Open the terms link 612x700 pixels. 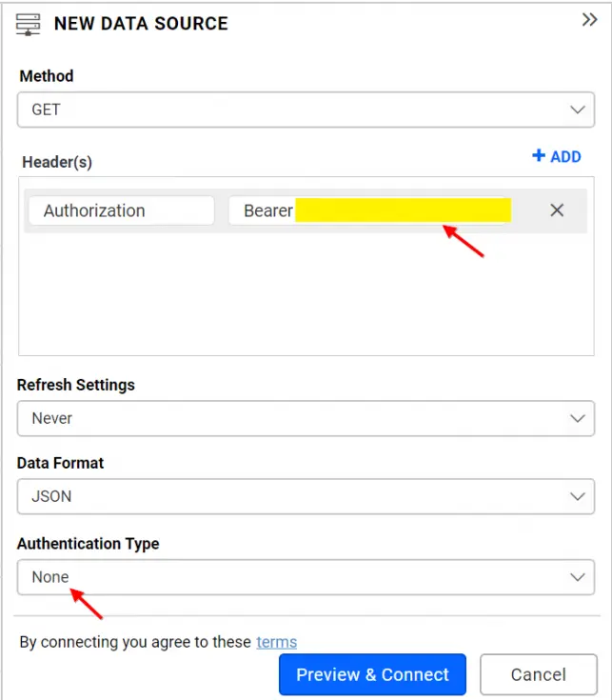[276, 642]
